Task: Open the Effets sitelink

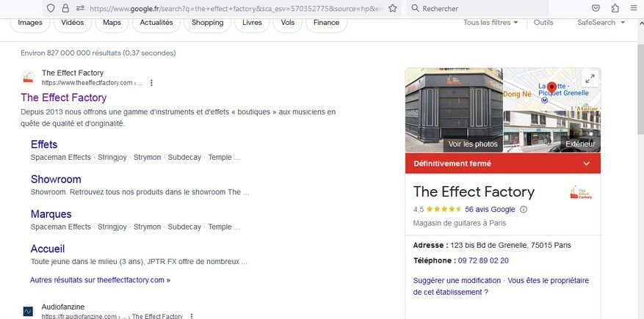Action: point(44,144)
